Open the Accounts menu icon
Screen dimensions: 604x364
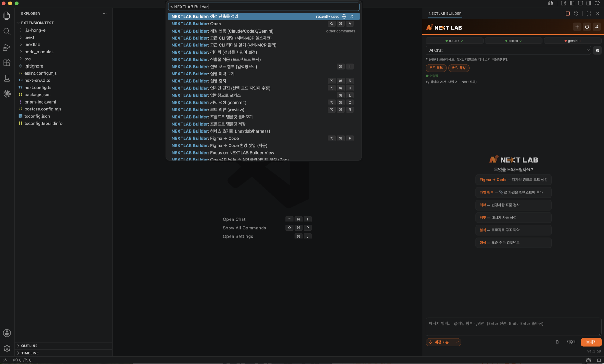[7, 333]
